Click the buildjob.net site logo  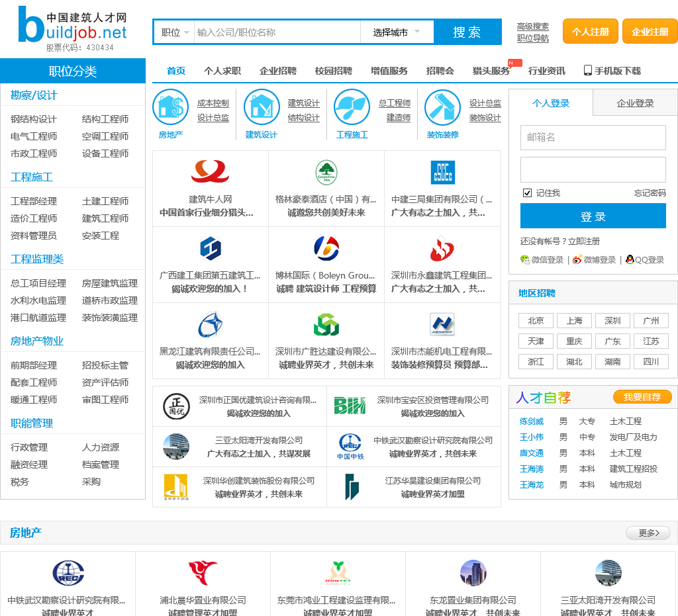(x=72, y=28)
